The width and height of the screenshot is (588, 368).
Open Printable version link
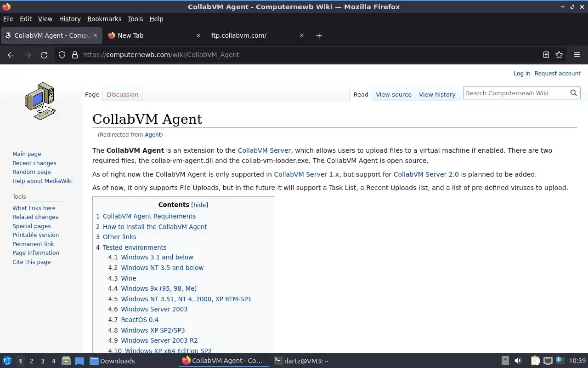point(35,235)
